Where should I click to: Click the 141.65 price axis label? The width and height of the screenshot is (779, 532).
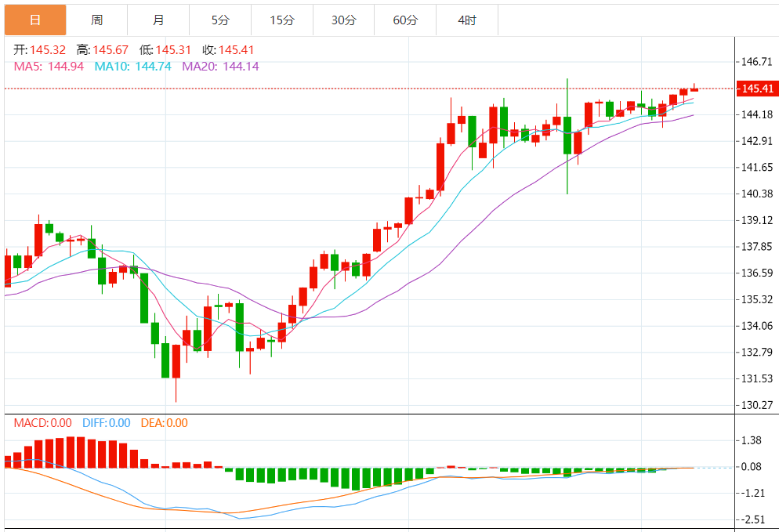click(x=756, y=167)
